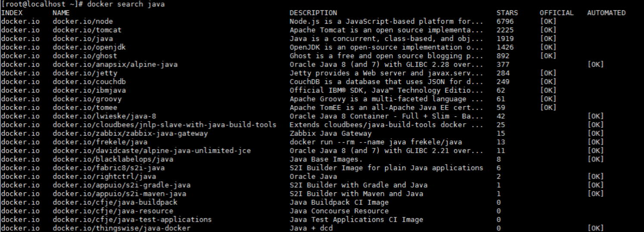This screenshot has width=644, height=232.
Task: Click the docker.io/appuio/s2i-gradle-java name
Action: pos(121,185)
